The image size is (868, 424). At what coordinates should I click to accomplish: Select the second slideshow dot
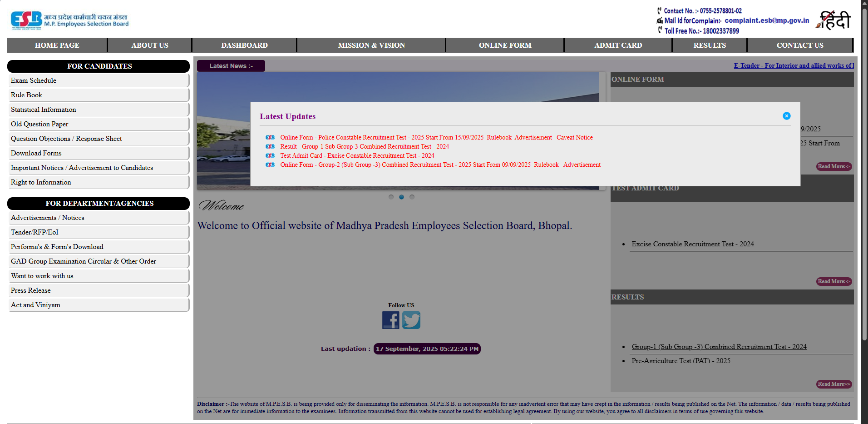point(401,197)
